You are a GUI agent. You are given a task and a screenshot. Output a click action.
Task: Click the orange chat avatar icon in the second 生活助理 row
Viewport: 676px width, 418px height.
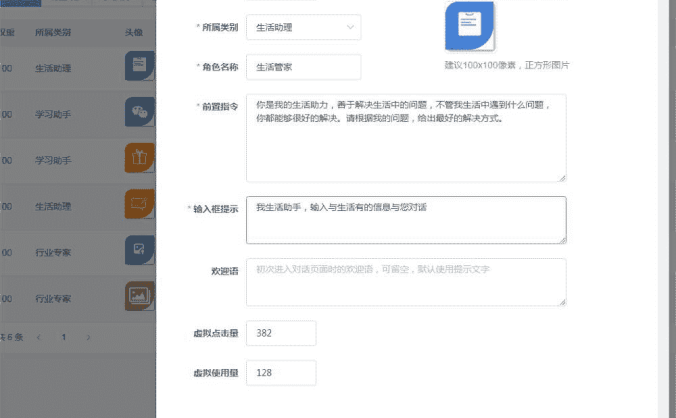click(140, 204)
